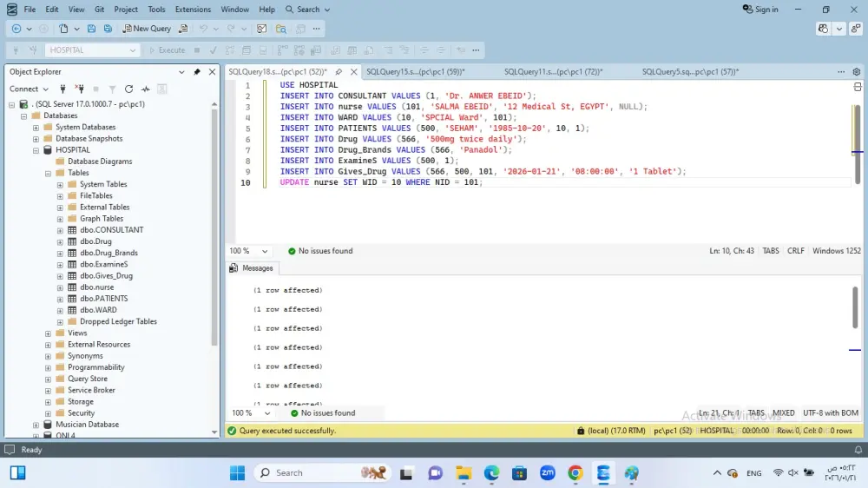Viewport: 868px width, 488px height.
Task: Click the Search box in menu bar
Action: 308,10
